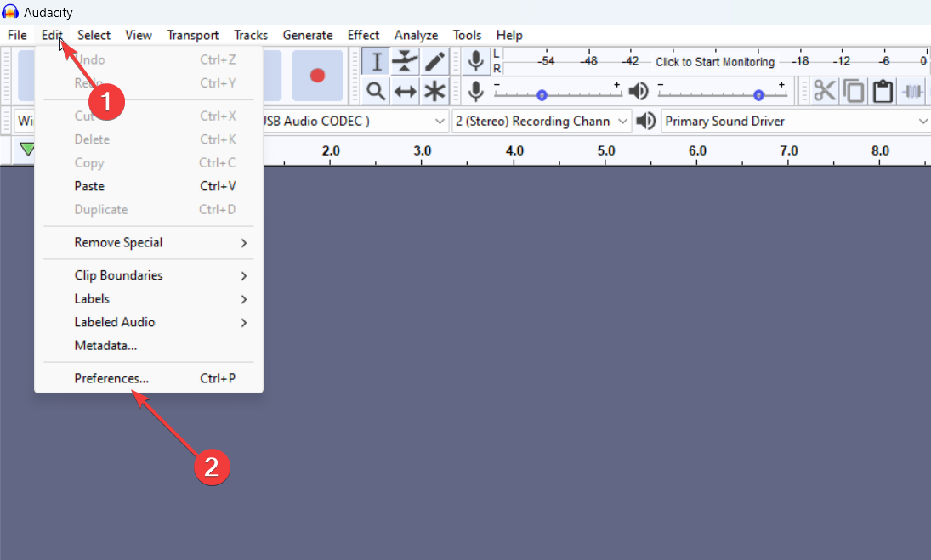Click the Trim audio toolbar icon

[x=912, y=92]
